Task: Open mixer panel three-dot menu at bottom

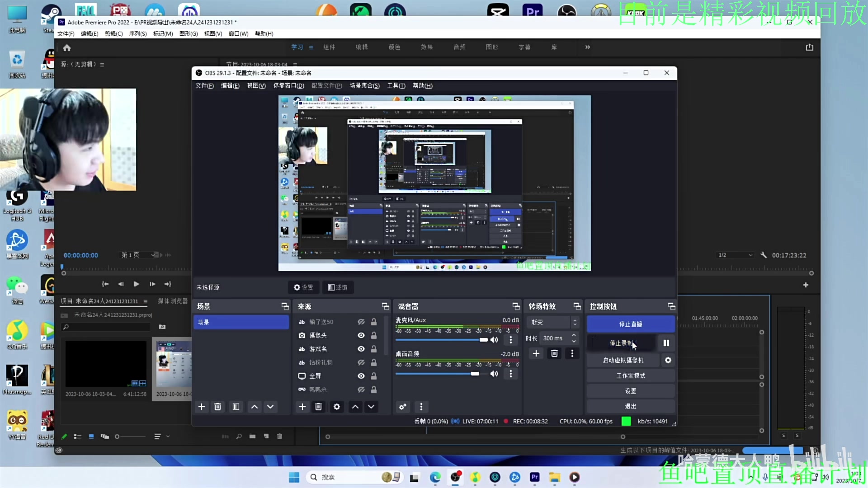Action: (421, 407)
